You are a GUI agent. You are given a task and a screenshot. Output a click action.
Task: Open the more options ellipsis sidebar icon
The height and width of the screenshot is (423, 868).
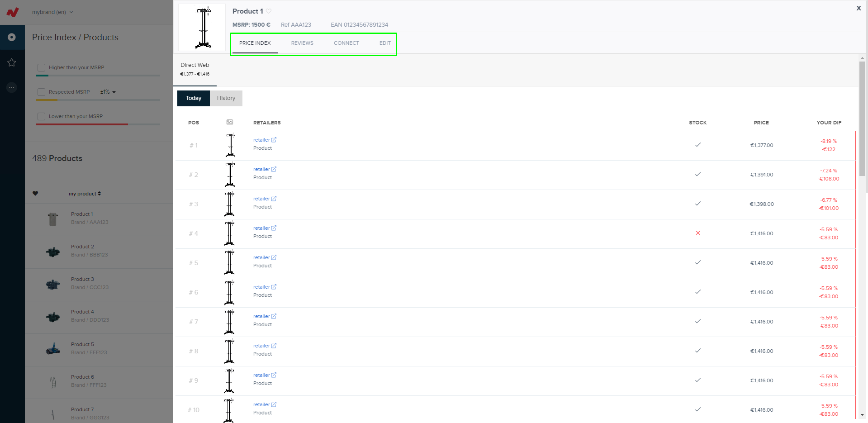click(x=12, y=87)
